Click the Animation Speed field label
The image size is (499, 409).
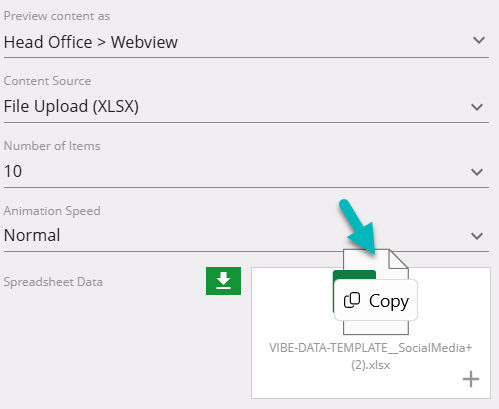click(x=52, y=211)
